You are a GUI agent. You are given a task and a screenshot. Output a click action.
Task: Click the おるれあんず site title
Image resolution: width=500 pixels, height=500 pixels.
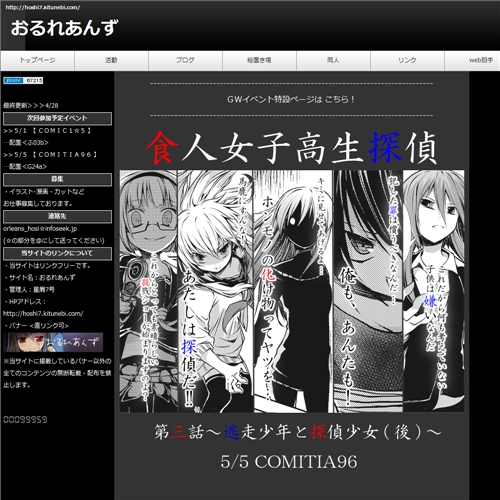(64, 28)
